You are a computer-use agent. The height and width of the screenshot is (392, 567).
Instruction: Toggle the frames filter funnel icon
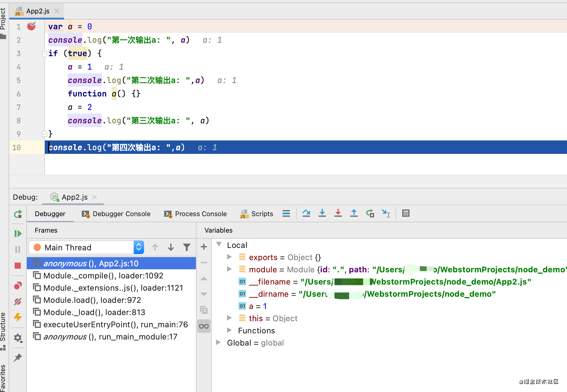187,247
